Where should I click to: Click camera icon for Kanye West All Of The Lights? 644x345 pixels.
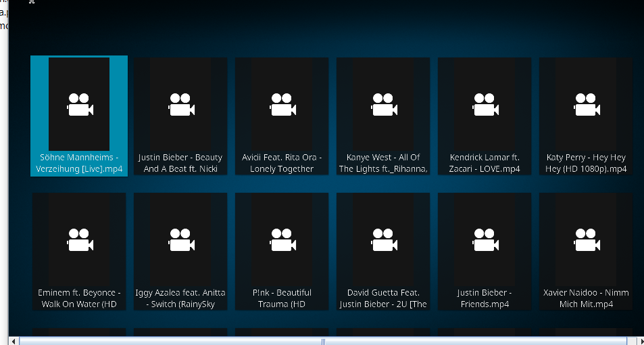(384, 104)
